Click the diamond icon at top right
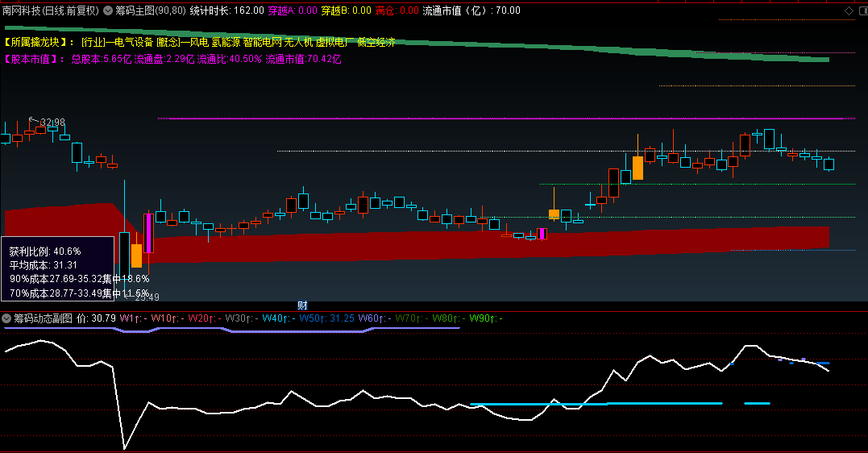Screen dimensions: 868x453 (x=848, y=10)
